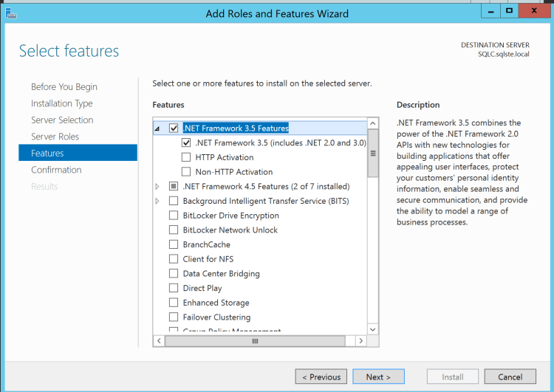
Task: Expand .NET Framework 4.5 Features node
Action: pyautogui.click(x=157, y=187)
